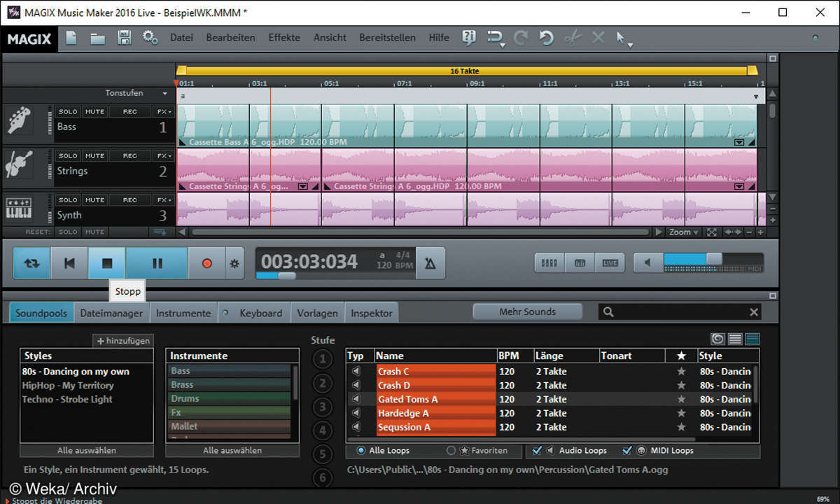Open the Zoom dropdown
The image size is (840, 504).
(683, 232)
